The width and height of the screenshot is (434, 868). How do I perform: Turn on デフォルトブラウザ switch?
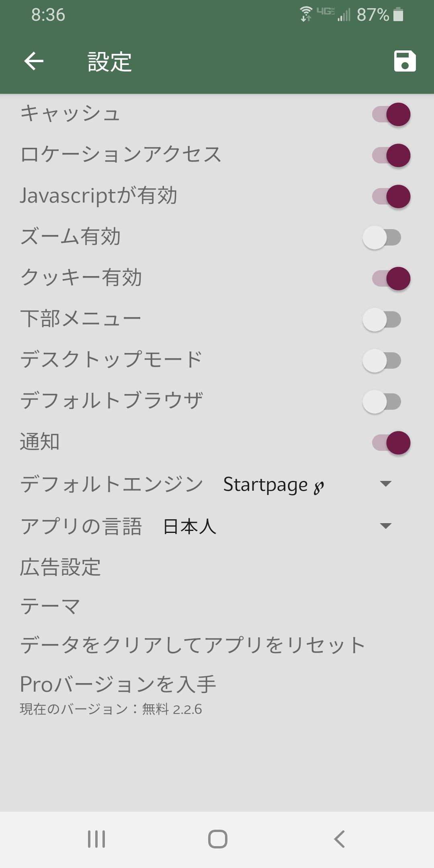tap(382, 401)
